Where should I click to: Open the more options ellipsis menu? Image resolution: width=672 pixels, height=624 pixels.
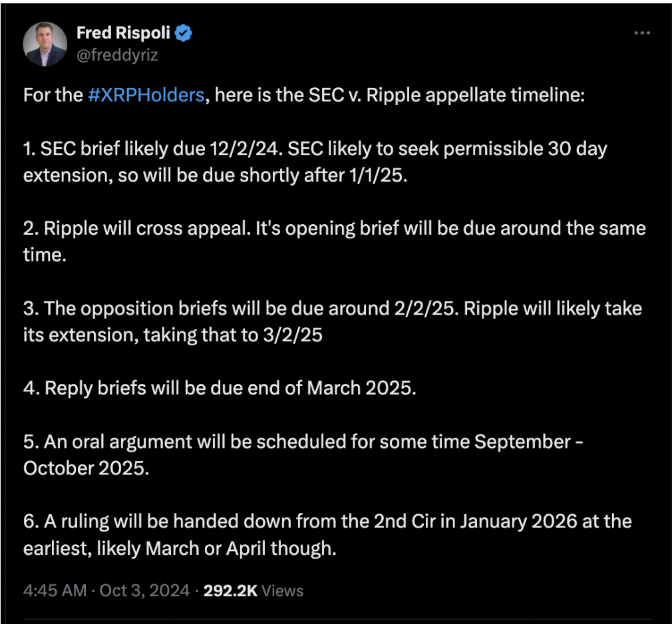642,33
